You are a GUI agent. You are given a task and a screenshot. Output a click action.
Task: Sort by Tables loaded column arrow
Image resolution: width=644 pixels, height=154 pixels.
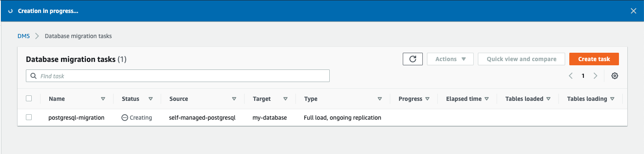tap(548, 99)
